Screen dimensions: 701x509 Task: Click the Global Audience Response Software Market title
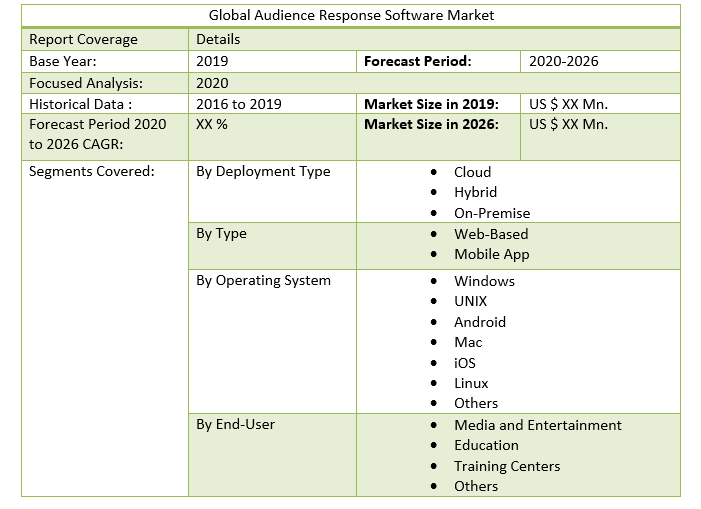click(x=351, y=16)
